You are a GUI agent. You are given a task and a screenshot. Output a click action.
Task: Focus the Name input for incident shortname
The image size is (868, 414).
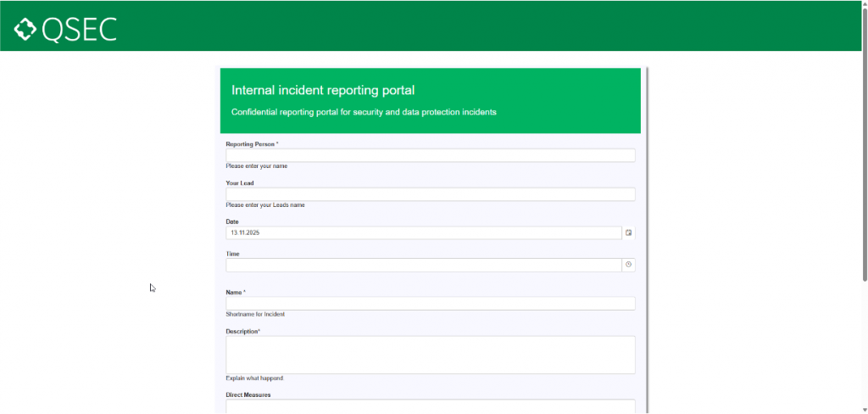(430, 304)
